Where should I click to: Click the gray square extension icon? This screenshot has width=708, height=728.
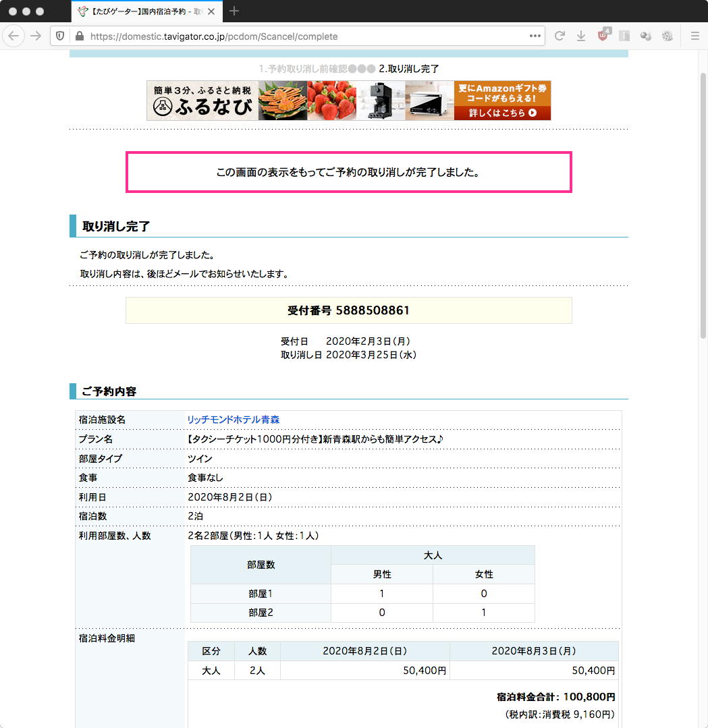[624, 36]
